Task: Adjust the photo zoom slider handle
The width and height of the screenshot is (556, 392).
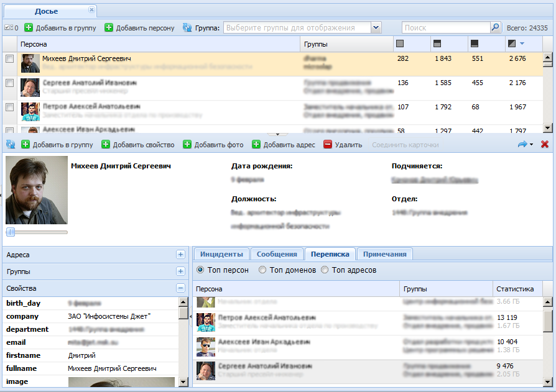Action: click(11, 232)
